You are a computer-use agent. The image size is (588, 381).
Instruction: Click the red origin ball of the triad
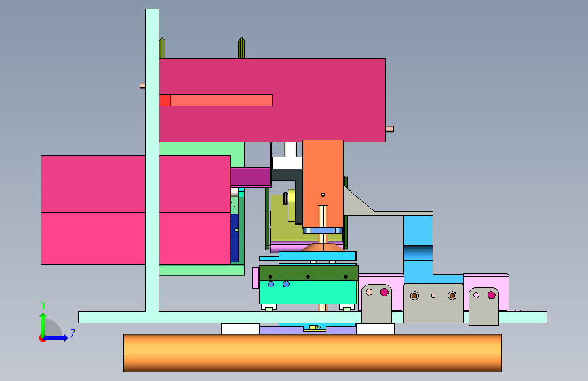[42, 338]
